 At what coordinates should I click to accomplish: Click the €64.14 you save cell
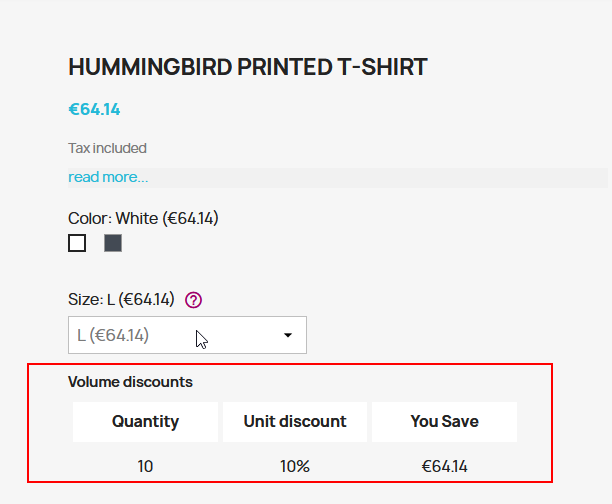[444, 466]
